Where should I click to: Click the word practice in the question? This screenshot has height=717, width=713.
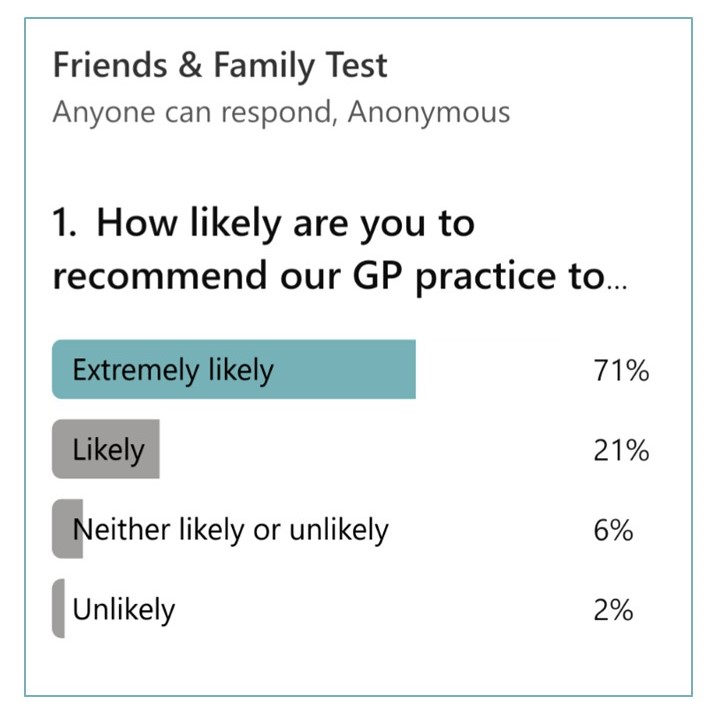pyautogui.click(x=485, y=276)
